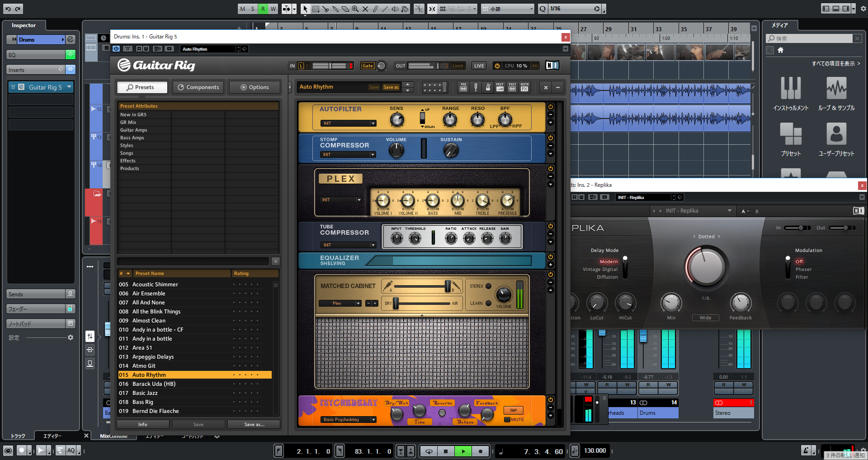The height and width of the screenshot is (460, 868).
Task: Select the Draw pencil tool
Action: (x=375, y=9)
